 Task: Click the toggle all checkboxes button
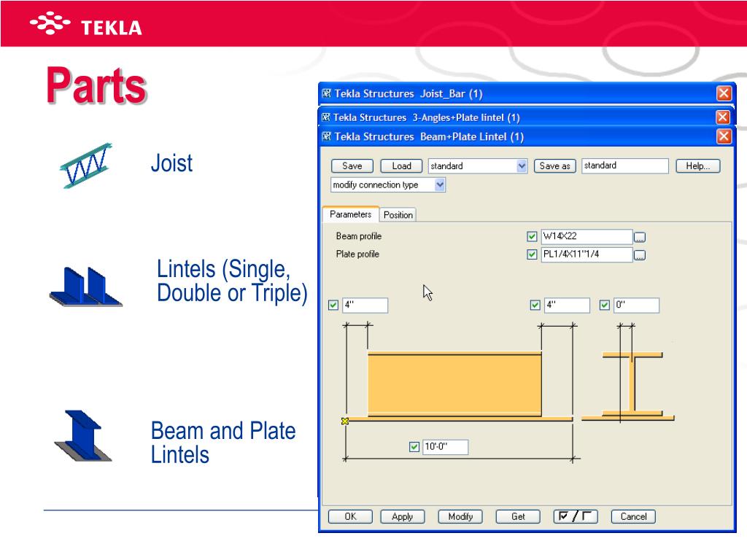coord(576,517)
